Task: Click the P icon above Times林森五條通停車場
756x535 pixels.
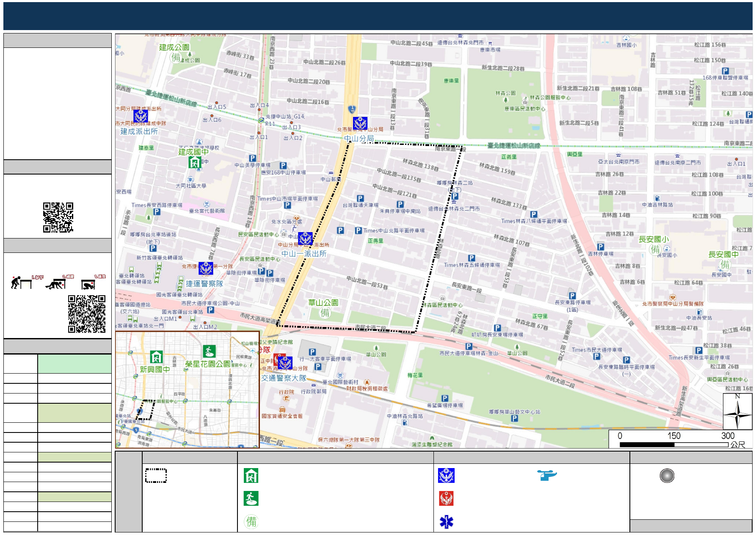Action: [x=472, y=258]
